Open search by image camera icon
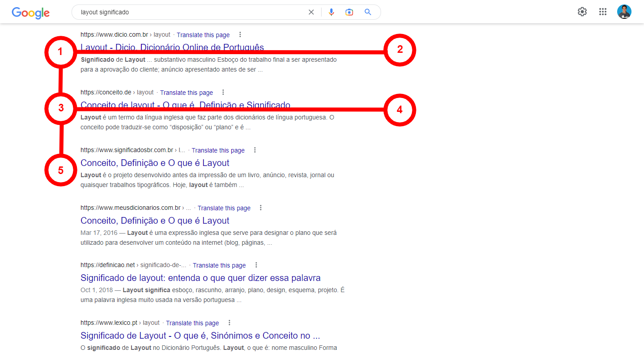The height and width of the screenshot is (353, 644). [349, 12]
